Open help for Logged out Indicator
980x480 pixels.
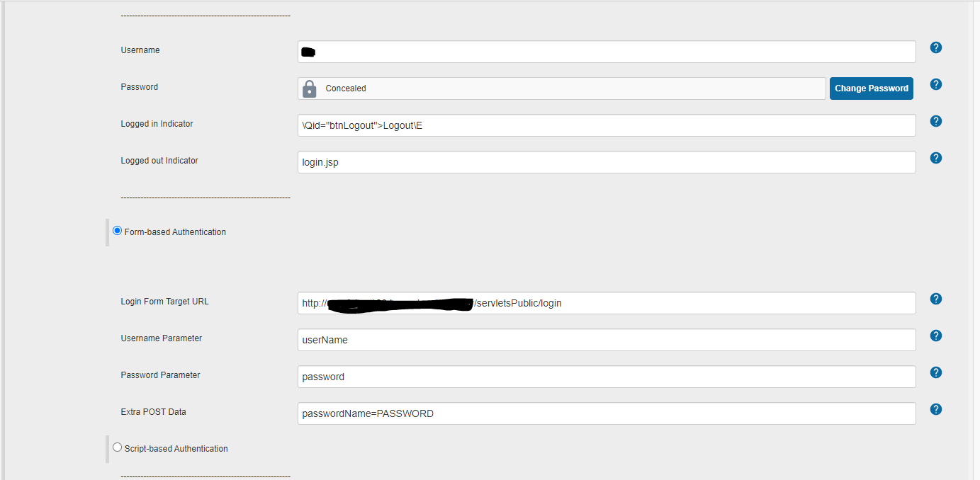[x=935, y=158]
